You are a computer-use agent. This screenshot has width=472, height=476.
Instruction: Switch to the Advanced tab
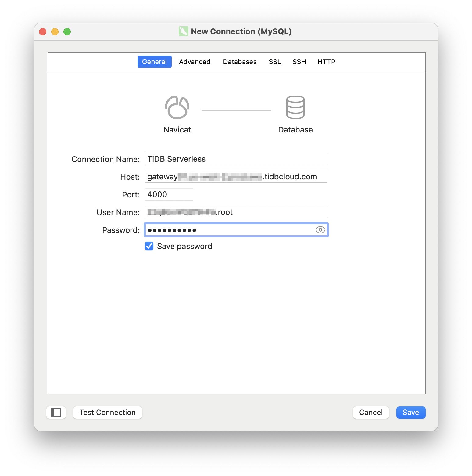pos(195,62)
